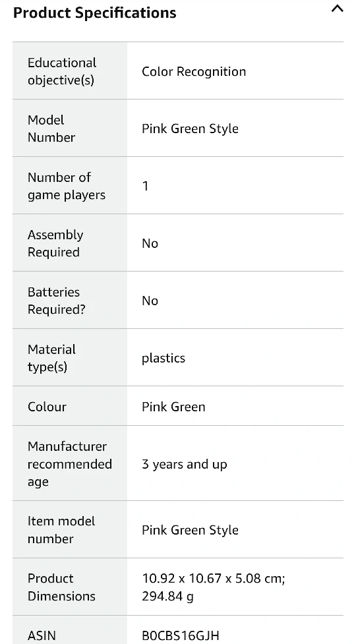Click the No value for Batteries Required
This screenshot has width=356, height=644.
(x=150, y=301)
